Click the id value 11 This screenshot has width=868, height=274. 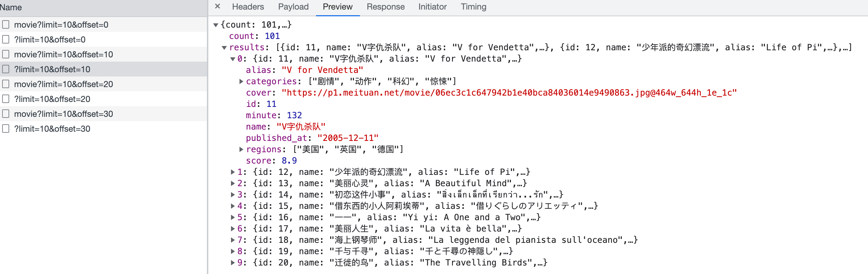point(271,104)
